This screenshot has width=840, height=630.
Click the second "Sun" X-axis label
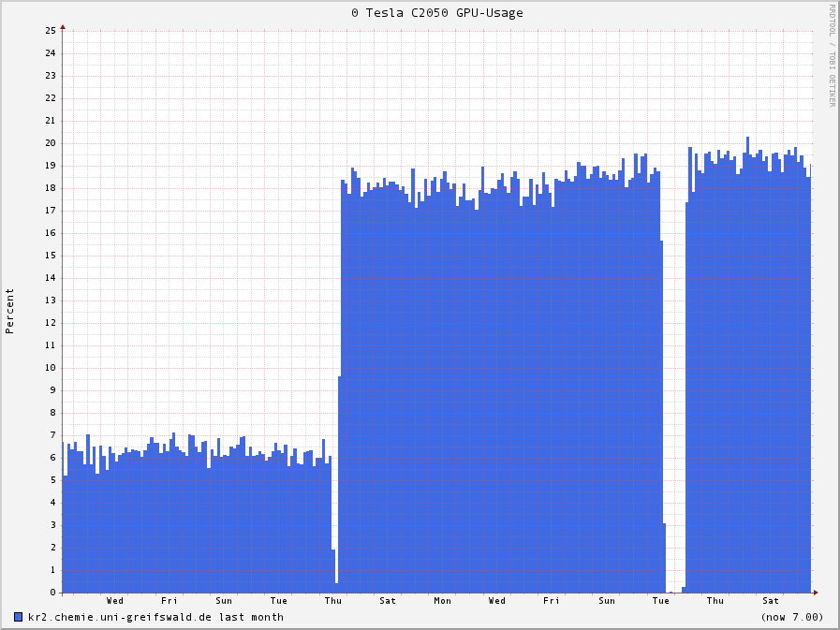pos(607,601)
